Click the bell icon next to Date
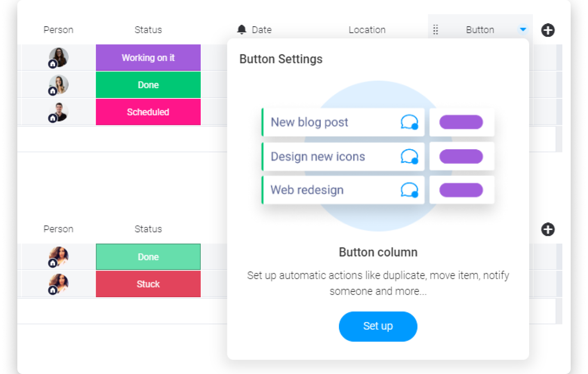This screenshot has height=374, width=588. (242, 30)
